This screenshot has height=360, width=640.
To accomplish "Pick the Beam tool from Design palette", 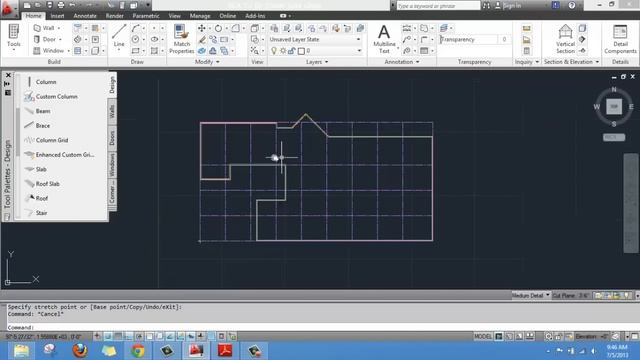I will [38, 111].
